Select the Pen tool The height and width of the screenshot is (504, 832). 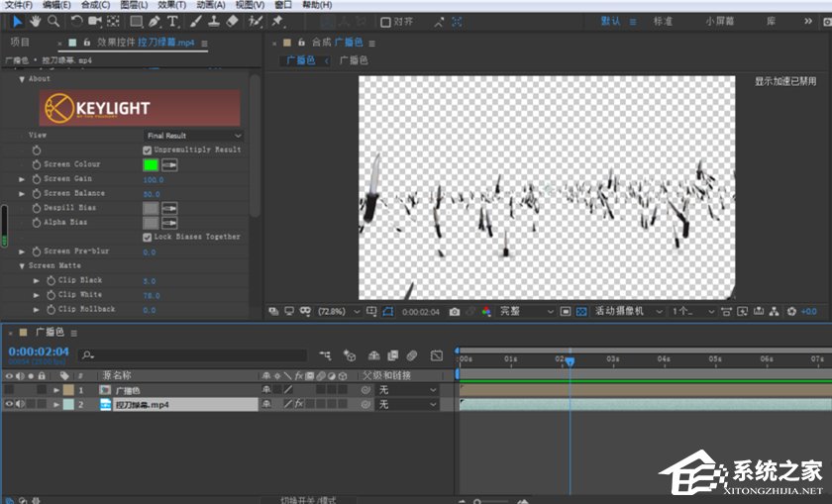(155, 21)
